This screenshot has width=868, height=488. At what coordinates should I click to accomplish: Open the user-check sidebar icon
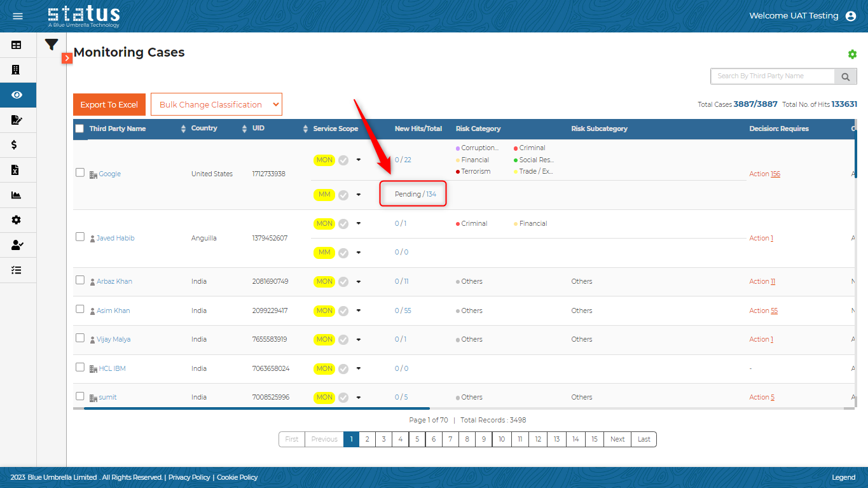[x=17, y=245]
